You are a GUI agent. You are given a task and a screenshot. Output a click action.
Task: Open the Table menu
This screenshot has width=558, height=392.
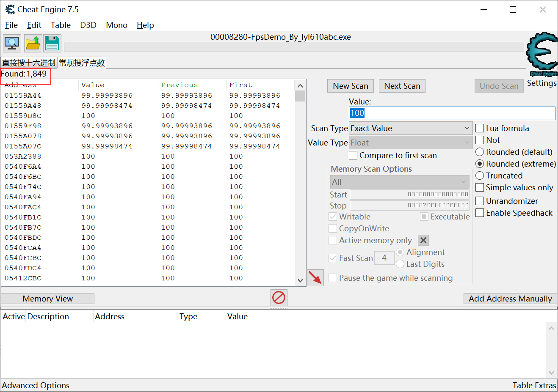[61, 25]
